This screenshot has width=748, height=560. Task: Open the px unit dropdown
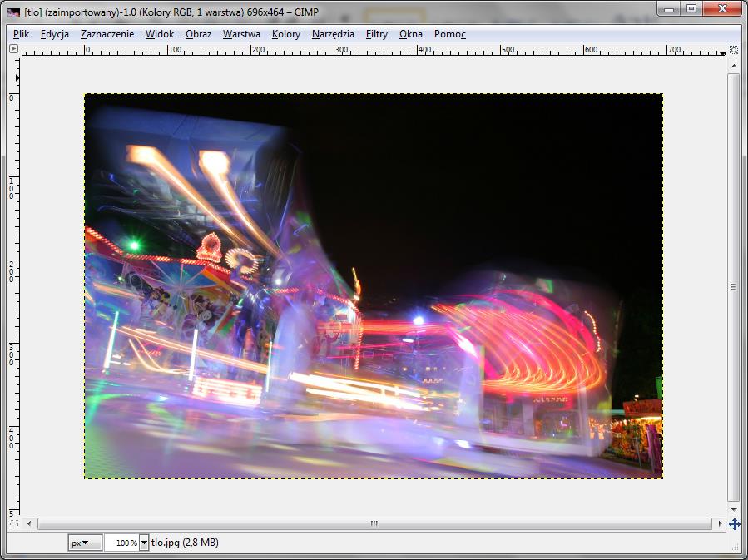(x=85, y=543)
